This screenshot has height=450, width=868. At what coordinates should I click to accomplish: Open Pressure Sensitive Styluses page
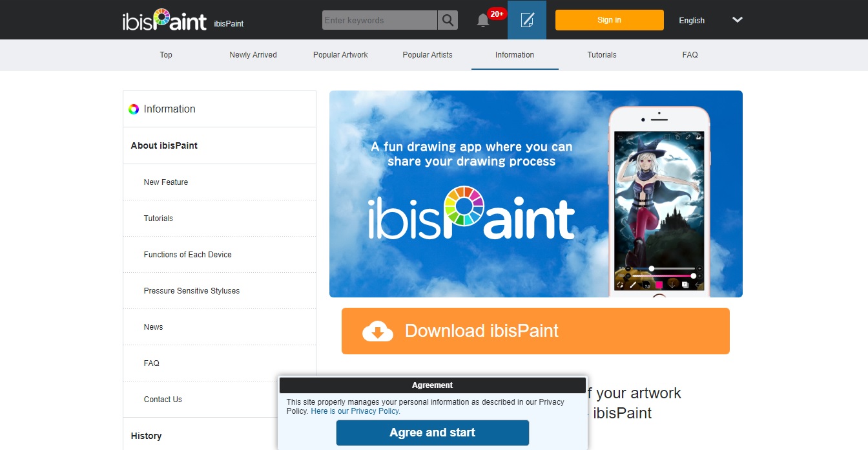[220, 291]
